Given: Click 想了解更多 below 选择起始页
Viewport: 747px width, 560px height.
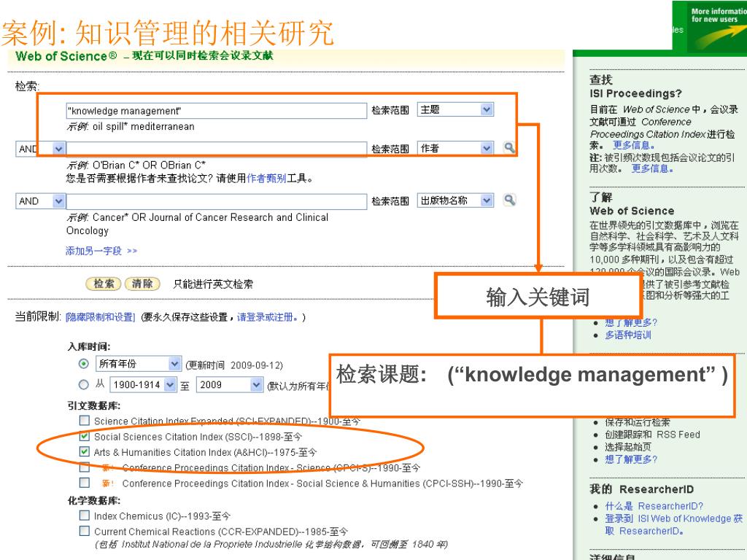Looking at the screenshot, I should (631, 459).
